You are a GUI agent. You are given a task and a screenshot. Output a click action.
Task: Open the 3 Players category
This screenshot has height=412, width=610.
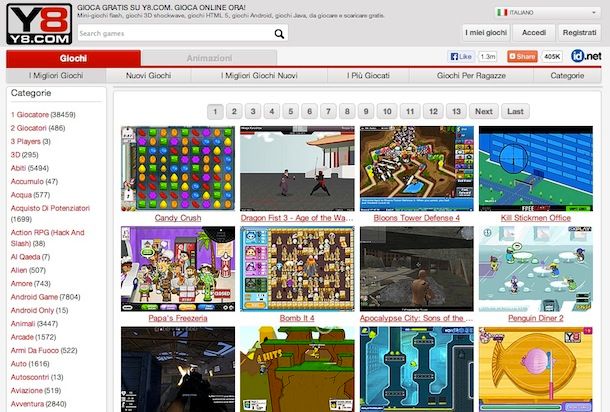(26, 141)
